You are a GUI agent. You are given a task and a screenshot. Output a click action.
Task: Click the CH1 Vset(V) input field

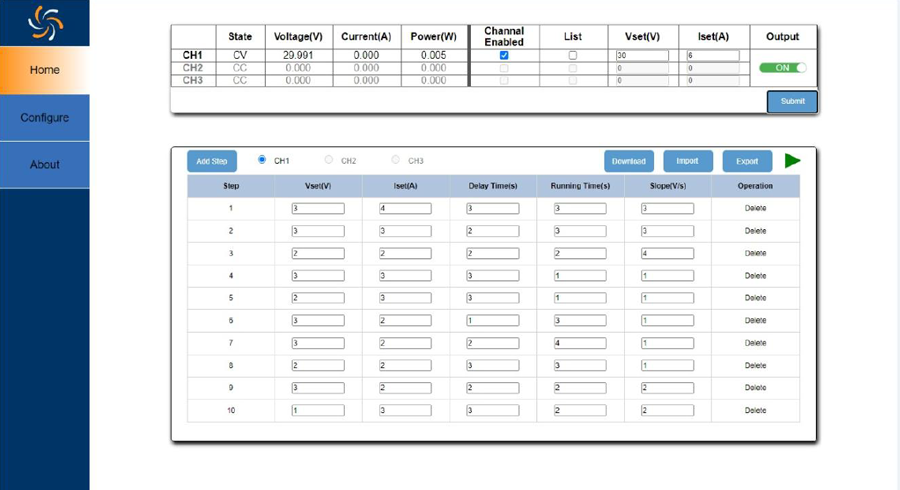point(642,56)
